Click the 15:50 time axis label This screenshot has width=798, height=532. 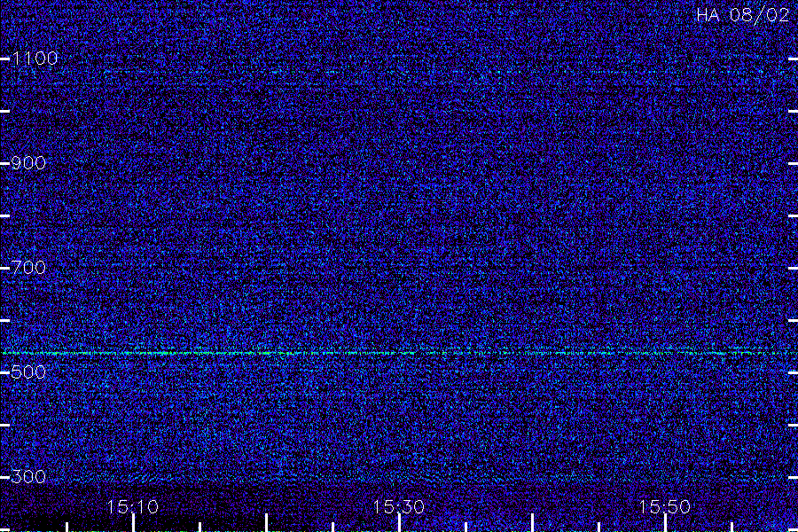click(664, 507)
